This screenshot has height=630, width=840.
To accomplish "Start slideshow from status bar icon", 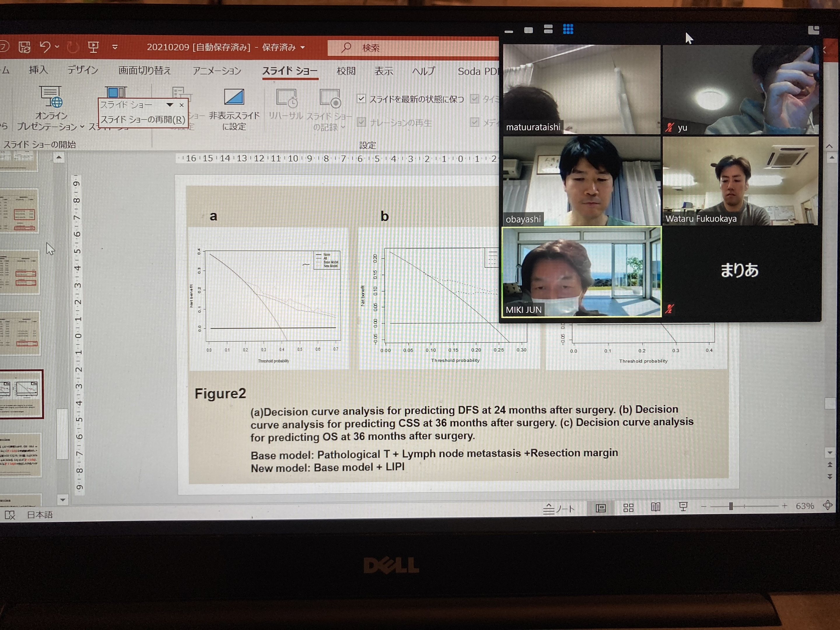I will tap(683, 507).
